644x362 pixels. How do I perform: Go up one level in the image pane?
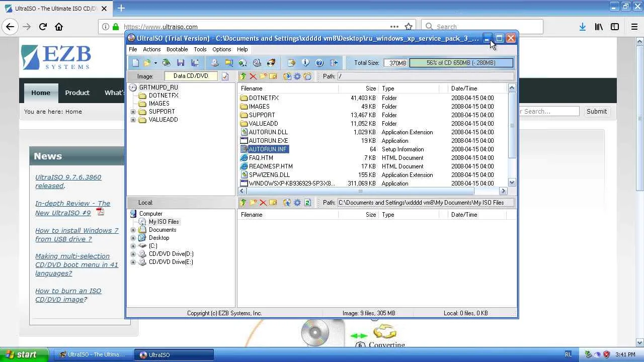click(x=243, y=76)
